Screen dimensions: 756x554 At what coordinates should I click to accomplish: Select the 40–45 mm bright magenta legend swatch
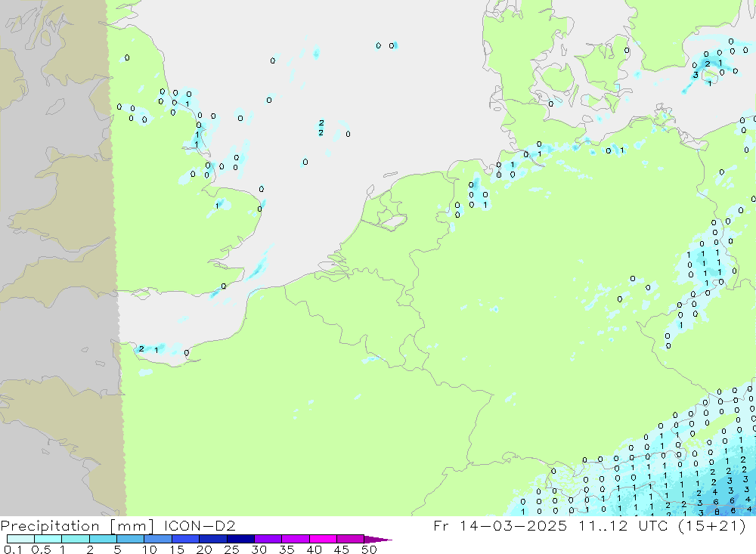click(323, 539)
